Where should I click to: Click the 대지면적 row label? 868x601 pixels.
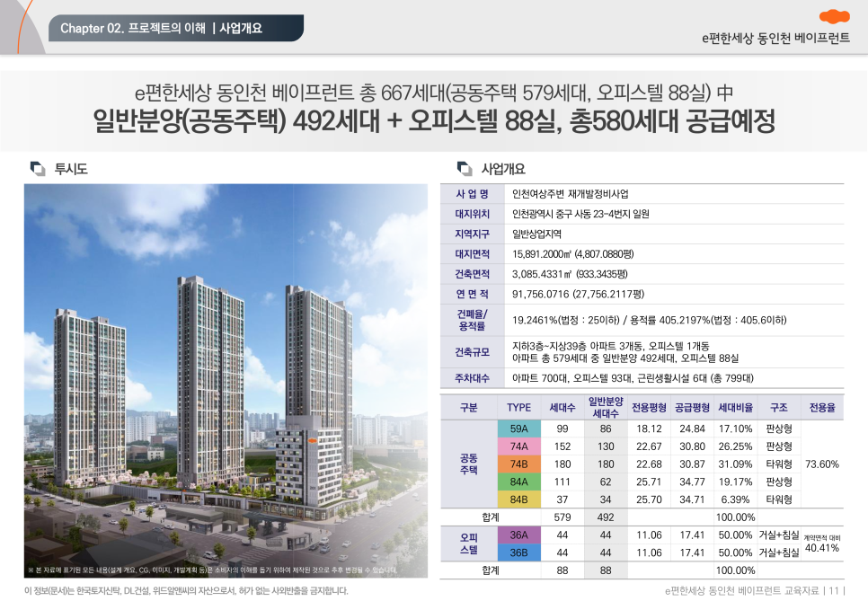click(473, 253)
